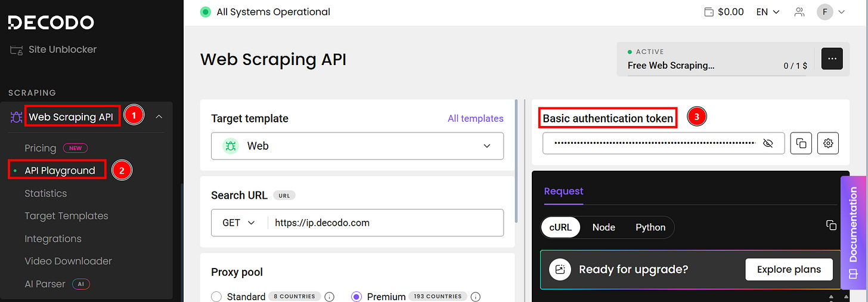Open the three-dot subscription options menu

[x=832, y=58]
